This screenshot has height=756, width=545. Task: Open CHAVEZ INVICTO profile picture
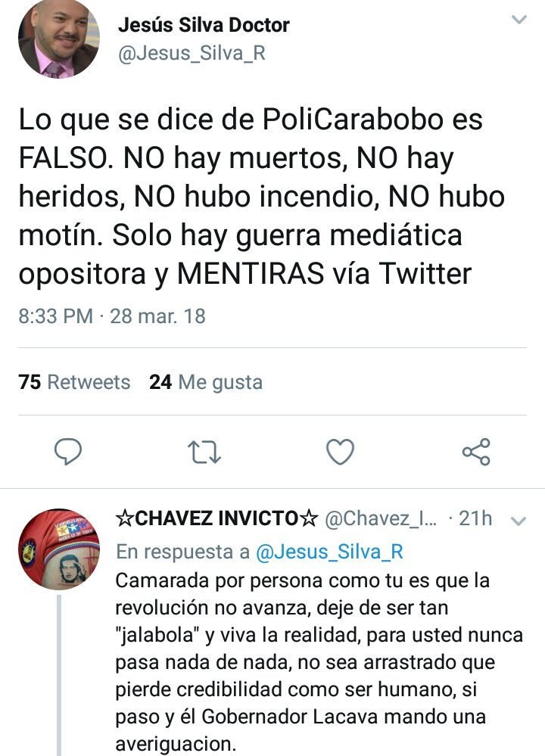coord(59,549)
